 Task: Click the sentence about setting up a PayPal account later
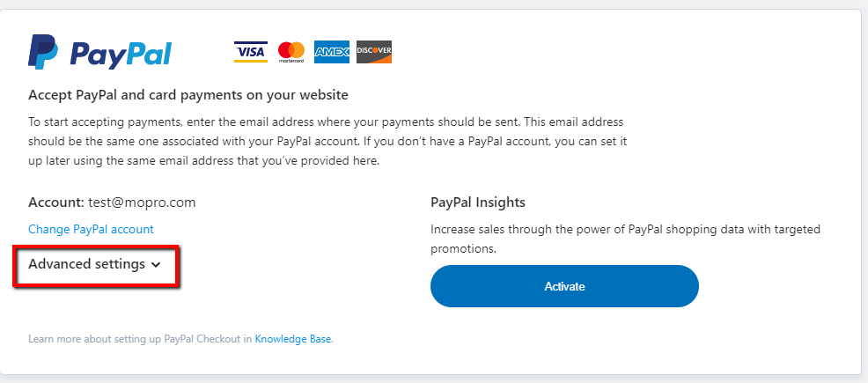[x=327, y=151]
